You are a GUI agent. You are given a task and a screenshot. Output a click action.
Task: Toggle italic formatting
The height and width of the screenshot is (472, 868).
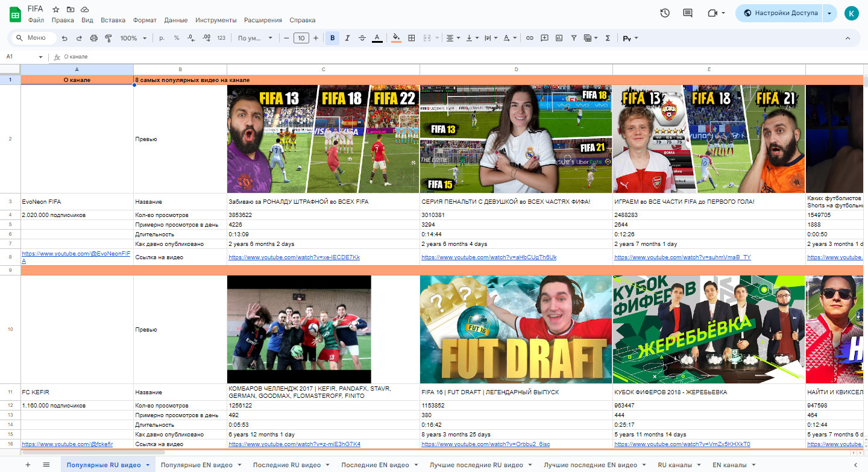pyautogui.click(x=348, y=38)
